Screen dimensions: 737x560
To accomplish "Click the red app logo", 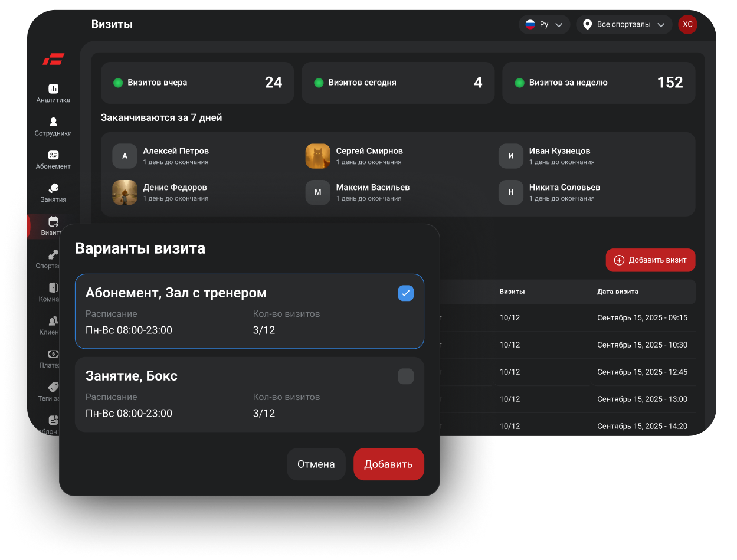I will click(53, 59).
